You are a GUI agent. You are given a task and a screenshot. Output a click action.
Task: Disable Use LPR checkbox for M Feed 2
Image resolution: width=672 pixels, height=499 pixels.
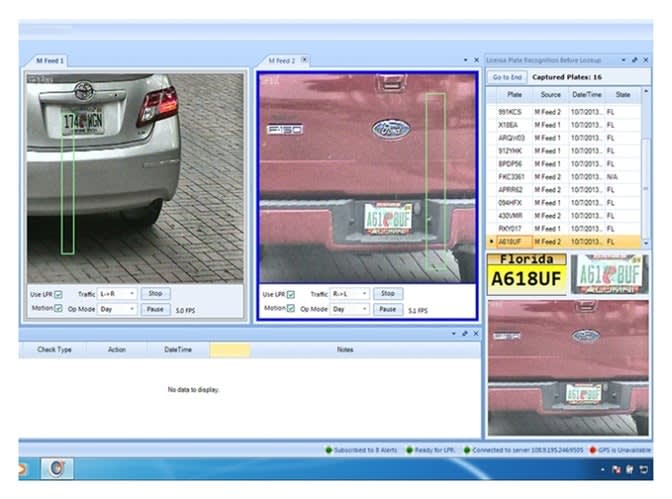click(x=292, y=294)
